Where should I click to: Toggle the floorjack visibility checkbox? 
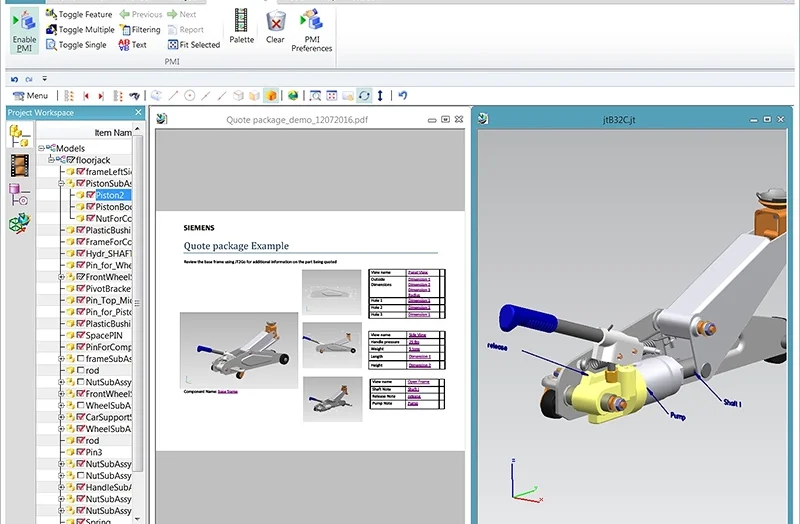[69, 160]
